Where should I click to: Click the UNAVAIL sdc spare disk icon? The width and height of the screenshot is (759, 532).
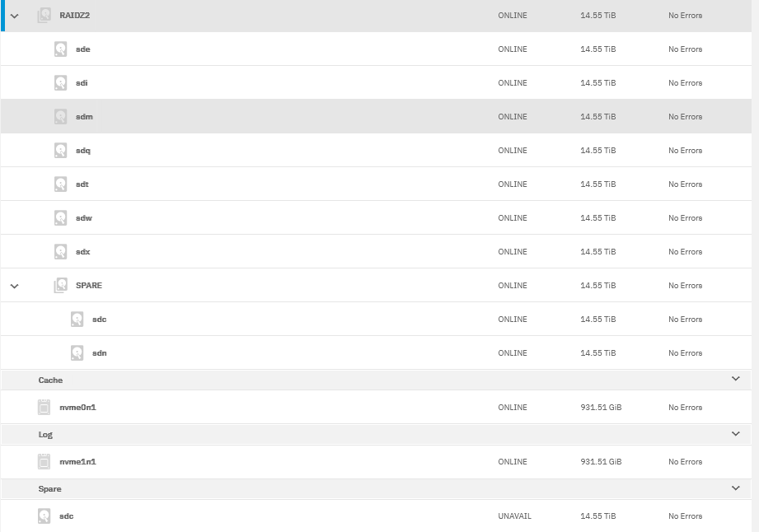click(x=45, y=516)
